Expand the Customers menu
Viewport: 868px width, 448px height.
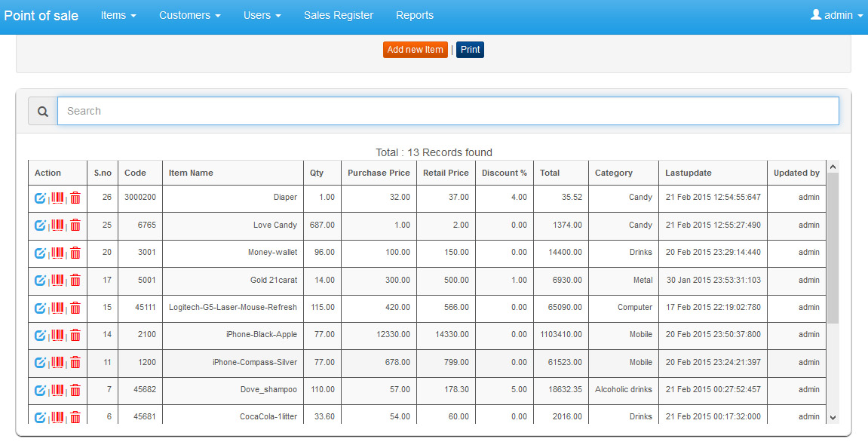tap(190, 16)
